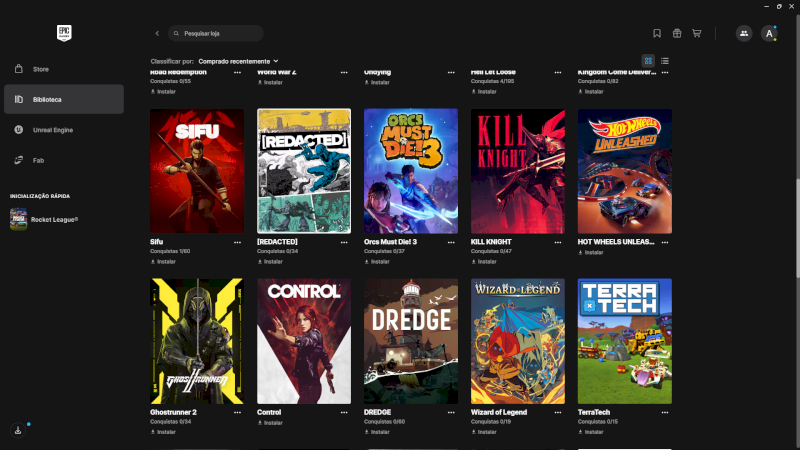Screen dimensions: 800x450
Task: Open the Biblioteca section
Action: pos(64,99)
